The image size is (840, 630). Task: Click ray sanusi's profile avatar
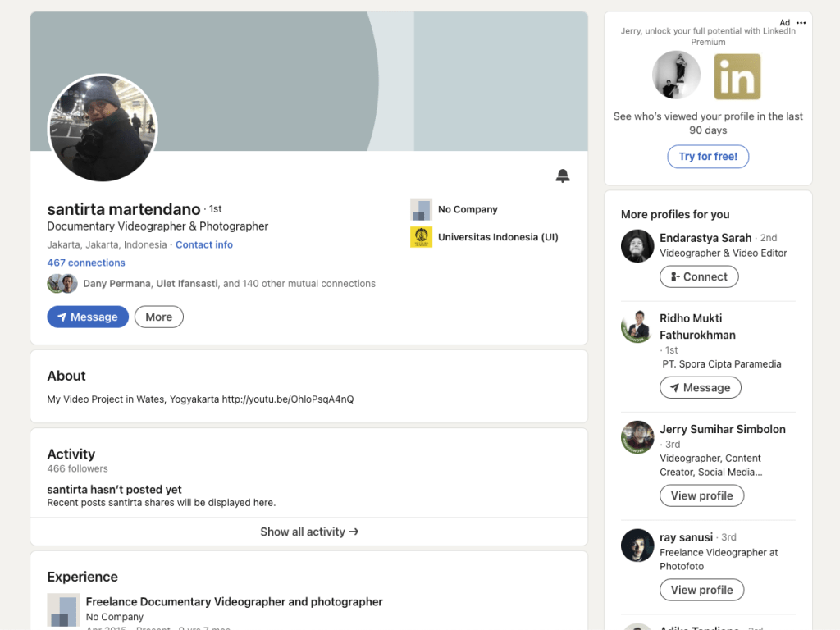point(637,546)
